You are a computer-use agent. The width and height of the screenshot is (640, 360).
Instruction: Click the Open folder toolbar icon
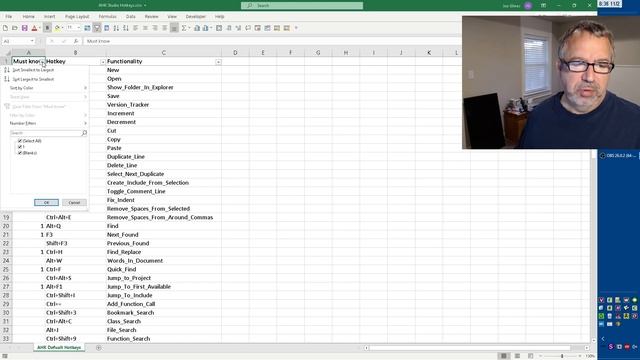tap(15, 28)
